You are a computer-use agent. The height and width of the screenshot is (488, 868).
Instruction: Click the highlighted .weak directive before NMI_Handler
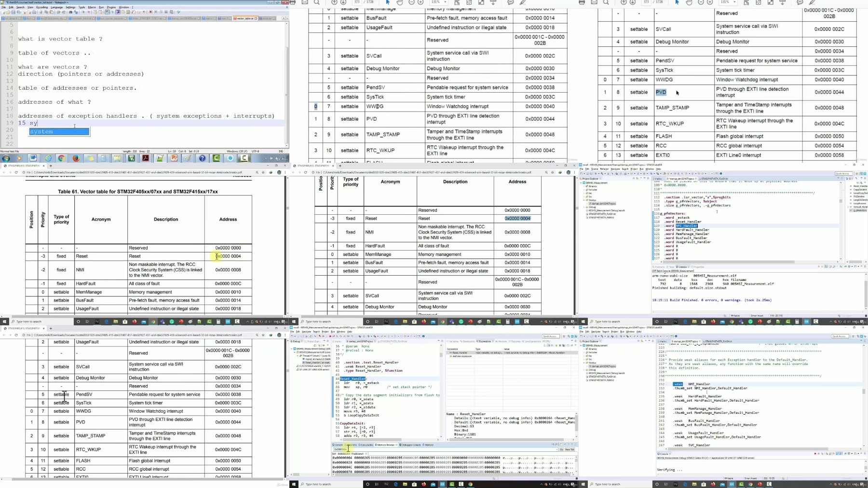[678, 384]
